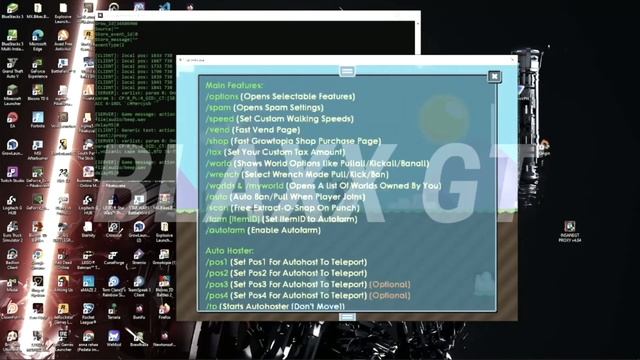Viewport: 640px width, 360px height.
Task: Click the EA app desktop icon
Action: 12,120
